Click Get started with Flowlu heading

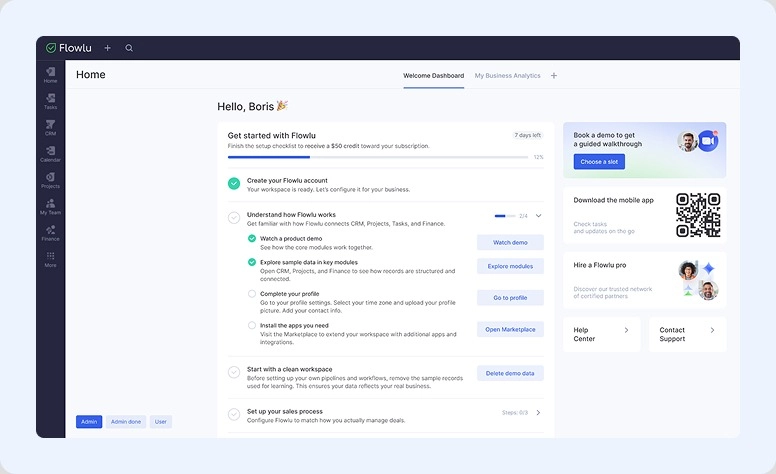[x=272, y=136]
